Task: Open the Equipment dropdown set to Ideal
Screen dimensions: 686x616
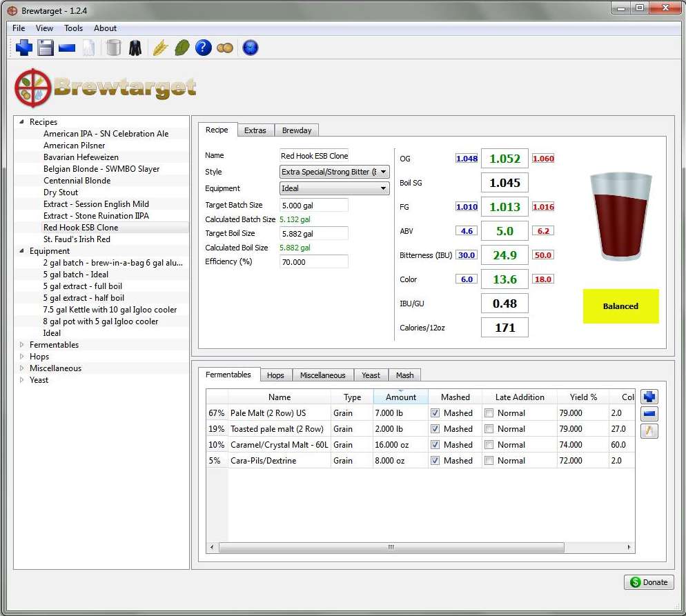Action: (x=335, y=188)
